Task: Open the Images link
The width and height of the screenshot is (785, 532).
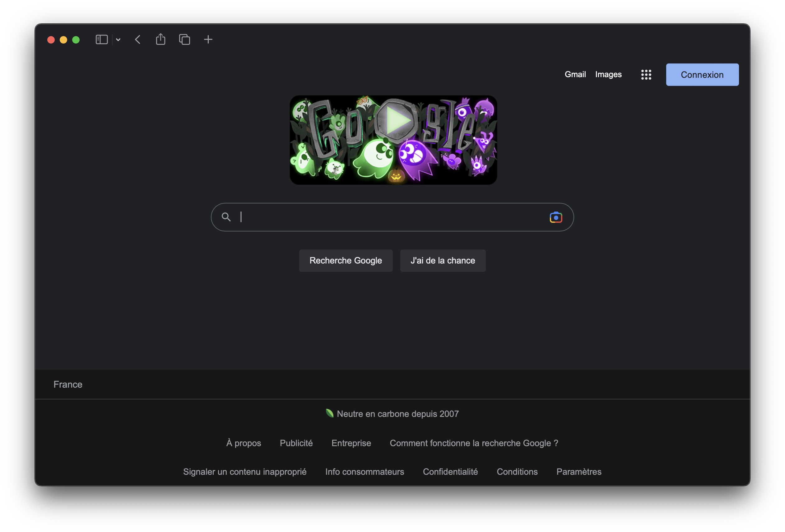Action: (608, 74)
